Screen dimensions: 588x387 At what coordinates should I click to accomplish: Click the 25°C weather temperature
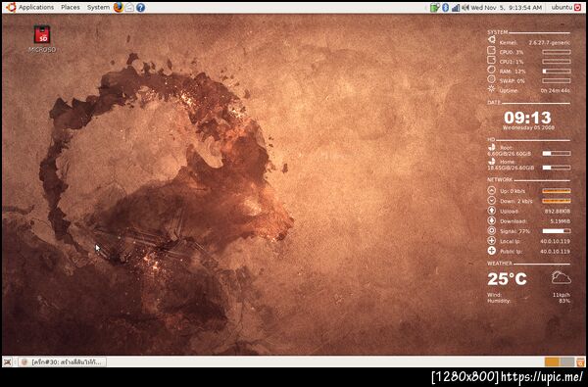(x=507, y=279)
